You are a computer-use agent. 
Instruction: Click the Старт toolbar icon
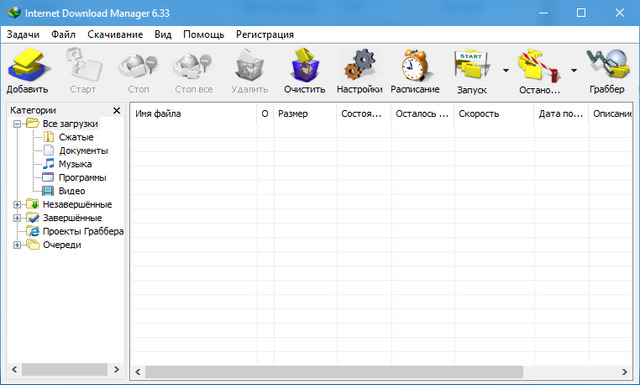coord(83,65)
